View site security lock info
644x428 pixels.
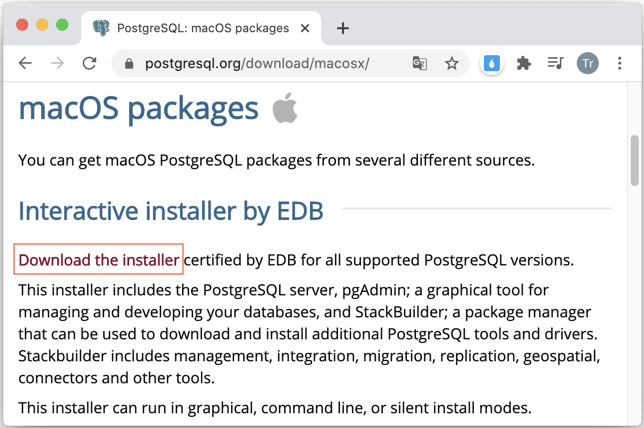tap(129, 64)
